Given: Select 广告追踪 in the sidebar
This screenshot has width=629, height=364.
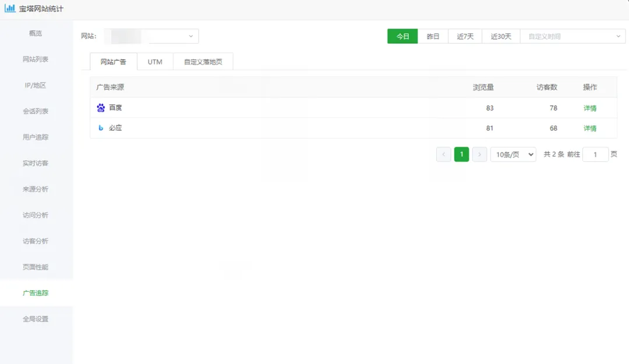Looking at the screenshot, I should (x=36, y=293).
